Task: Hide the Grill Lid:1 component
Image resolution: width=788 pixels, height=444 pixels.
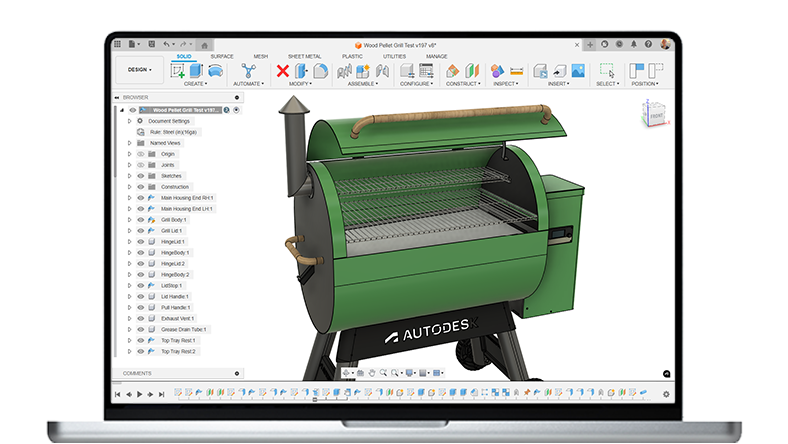Action: pos(141,231)
